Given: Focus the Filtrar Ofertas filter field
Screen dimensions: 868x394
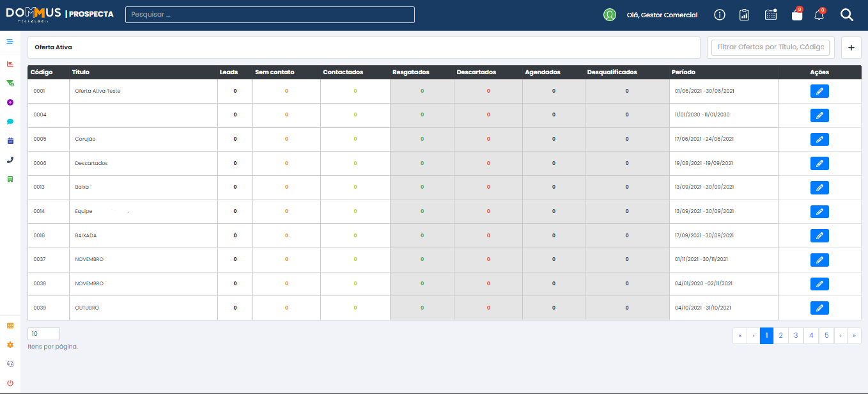Looking at the screenshot, I should click(771, 47).
